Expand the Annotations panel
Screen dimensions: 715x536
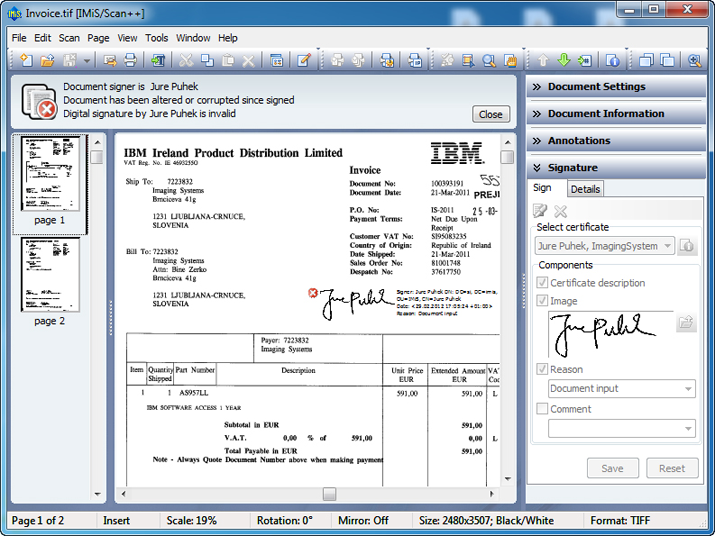point(616,141)
